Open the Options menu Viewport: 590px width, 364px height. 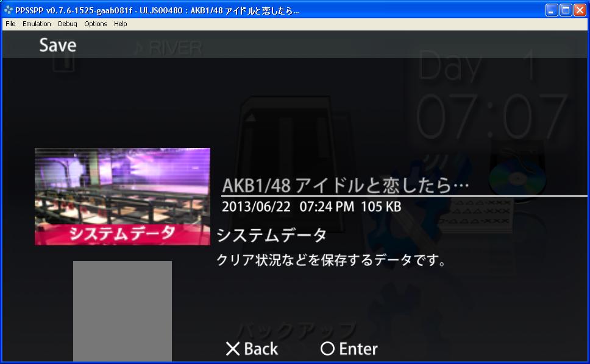pyautogui.click(x=96, y=24)
